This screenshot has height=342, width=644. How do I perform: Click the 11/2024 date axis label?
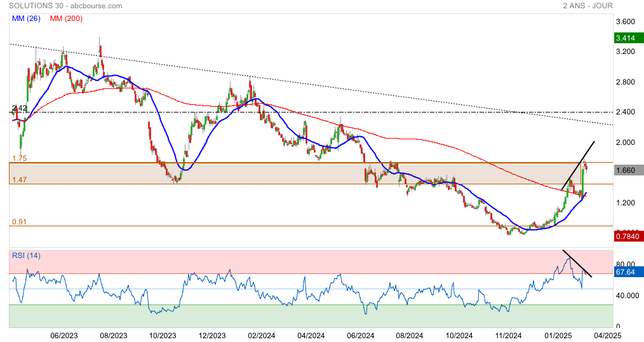[507, 336]
